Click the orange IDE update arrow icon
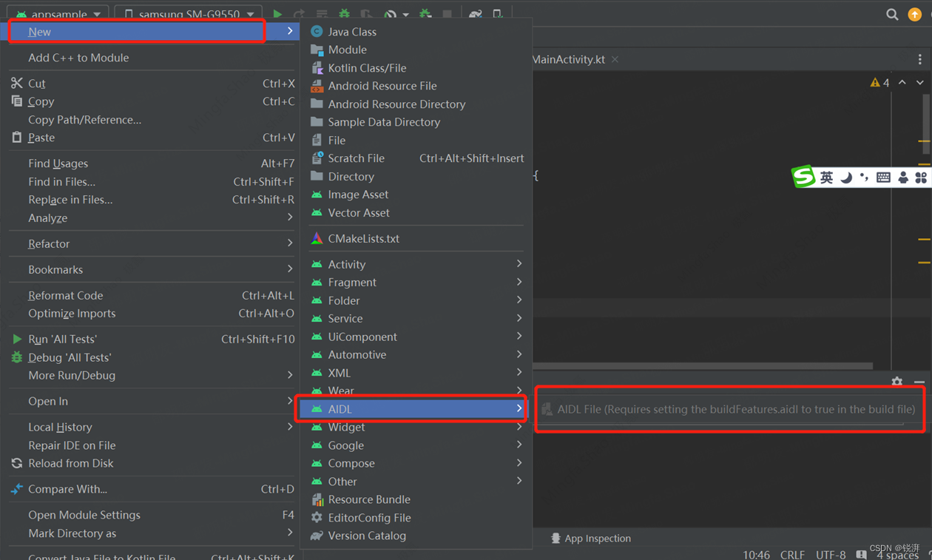 pyautogui.click(x=915, y=13)
